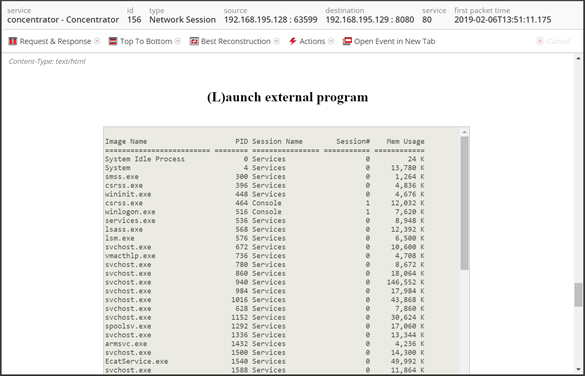Click the Mem Usage column header
The image size is (585, 376).
tap(406, 141)
